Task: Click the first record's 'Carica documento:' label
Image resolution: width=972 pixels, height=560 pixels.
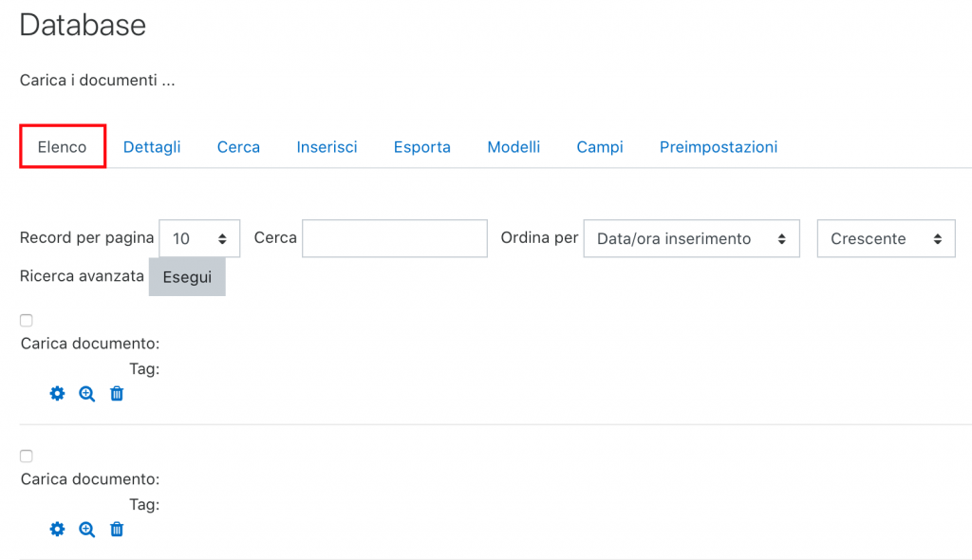Action: pos(90,344)
